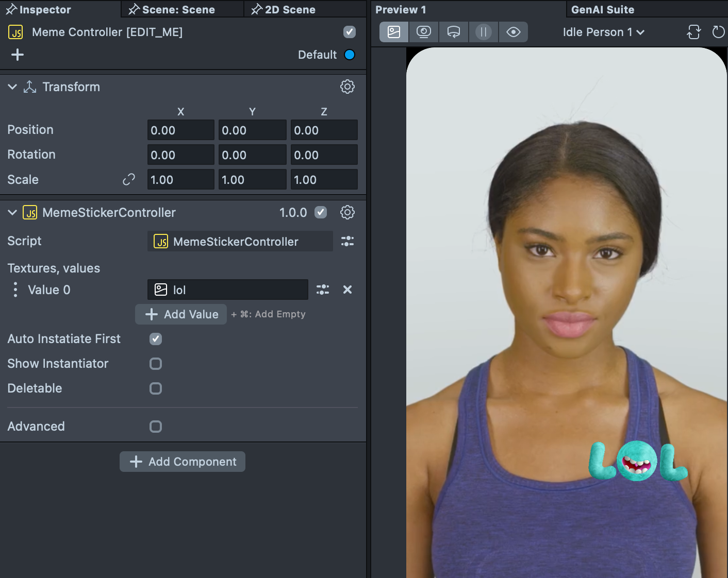Click the picker icon beside Script field
Image resolution: width=728 pixels, height=578 pixels.
coord(348,241)
